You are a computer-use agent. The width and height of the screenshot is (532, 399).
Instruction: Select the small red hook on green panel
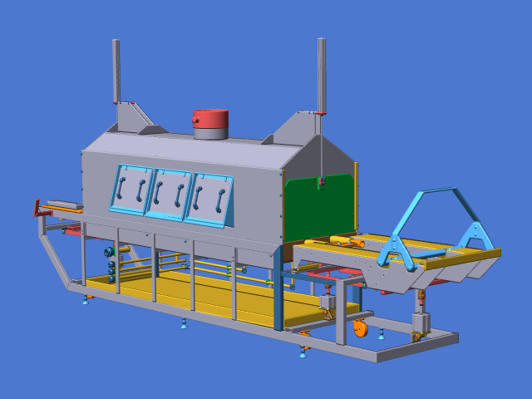click(x=320, y=183)
